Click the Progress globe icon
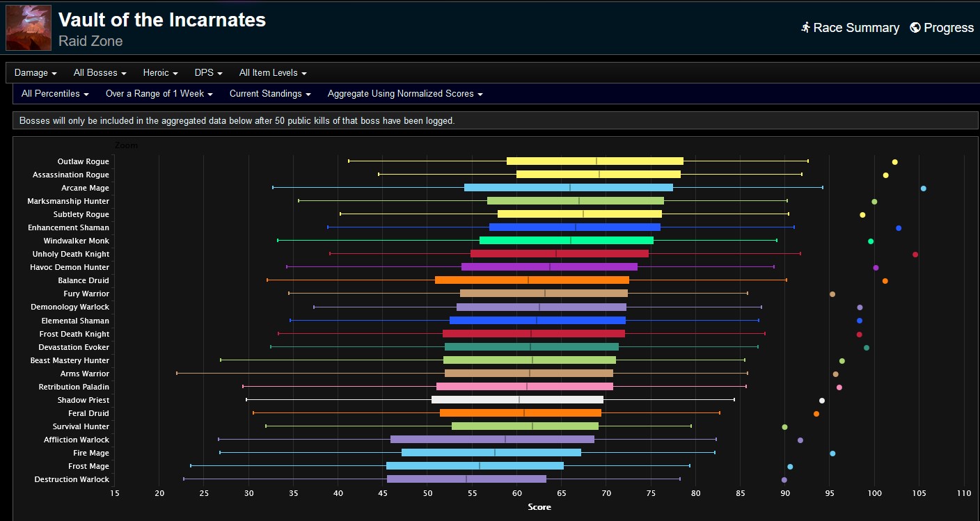Screen dimensions: 980x521 914,28
